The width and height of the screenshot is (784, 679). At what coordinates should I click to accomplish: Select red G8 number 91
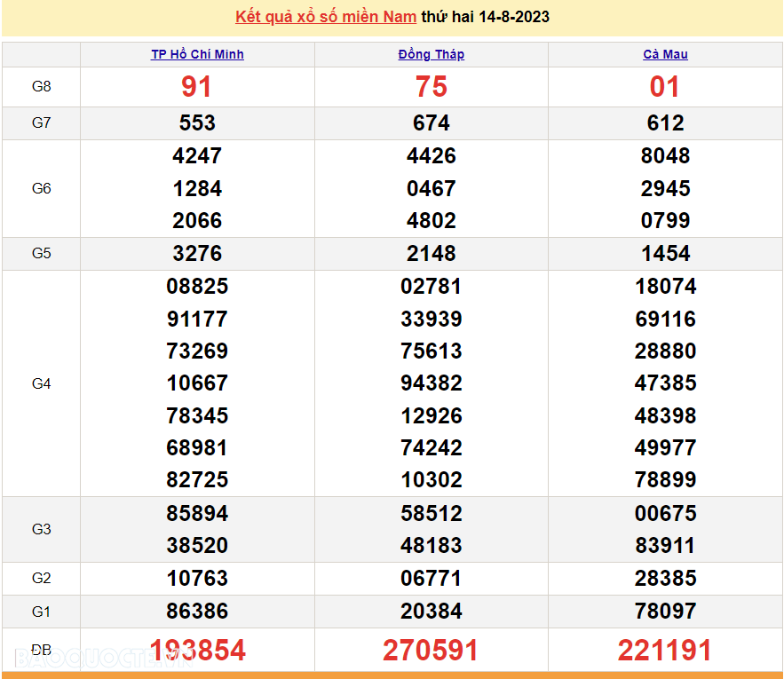coord(197,87)
